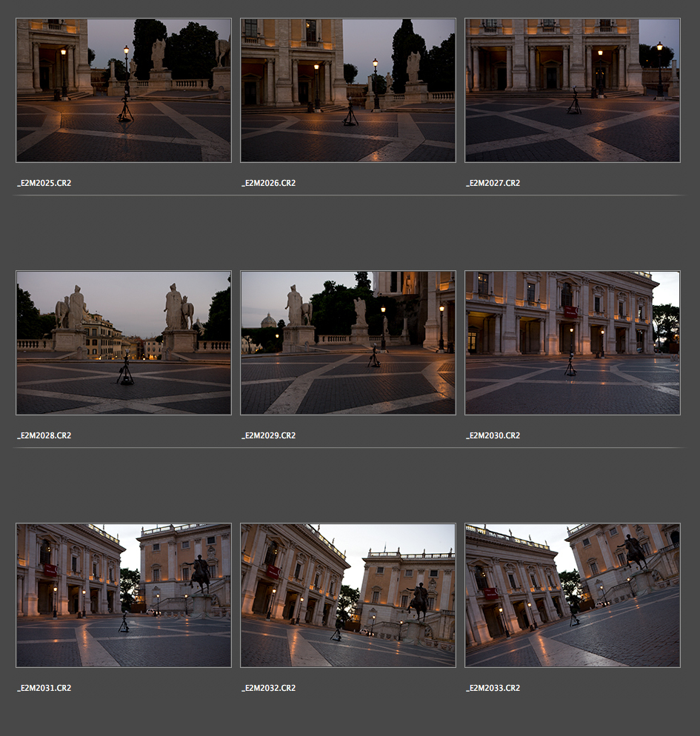Click on the _E2M2029.CR2 file name
This screenshot has width=700, height=736.
(x=269, y=435)
